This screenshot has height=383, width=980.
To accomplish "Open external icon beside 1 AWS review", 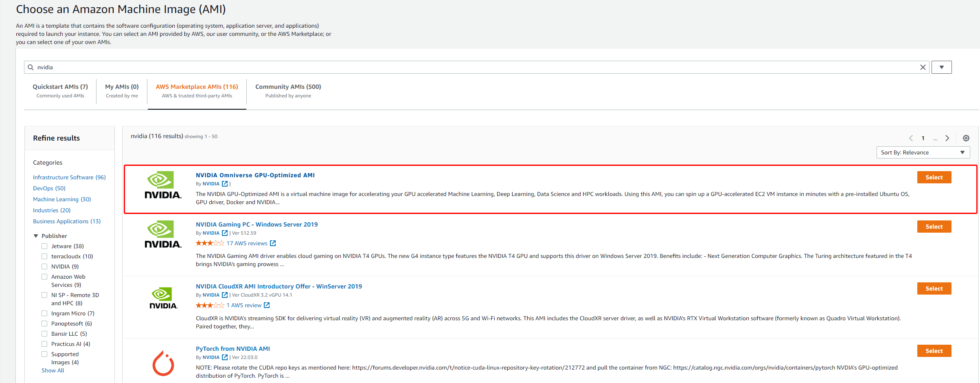I will (x=267, y=305).
